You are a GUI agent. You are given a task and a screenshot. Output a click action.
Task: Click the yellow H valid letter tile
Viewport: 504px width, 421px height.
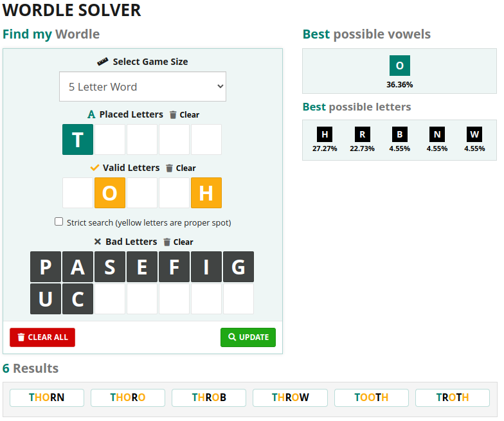206,193
